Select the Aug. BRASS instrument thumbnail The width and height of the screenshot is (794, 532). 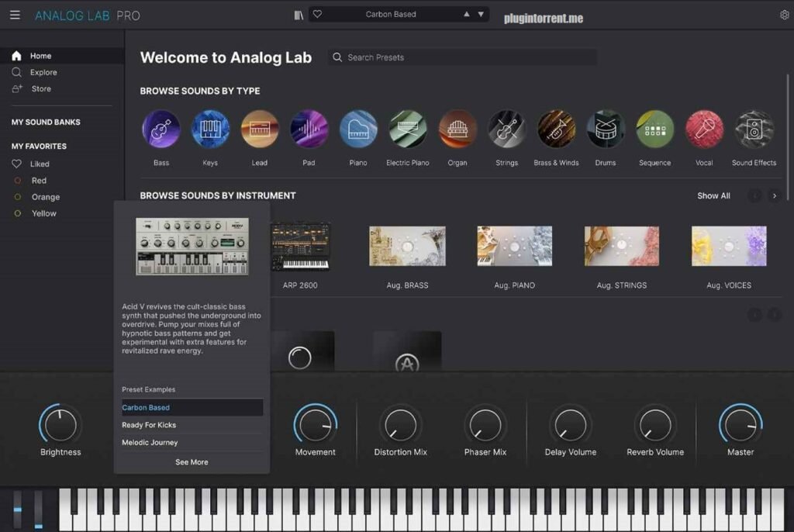(408, 246)
